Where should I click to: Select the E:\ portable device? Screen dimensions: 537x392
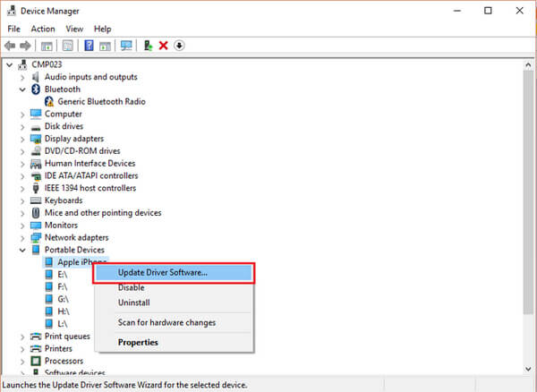point(63,275)
